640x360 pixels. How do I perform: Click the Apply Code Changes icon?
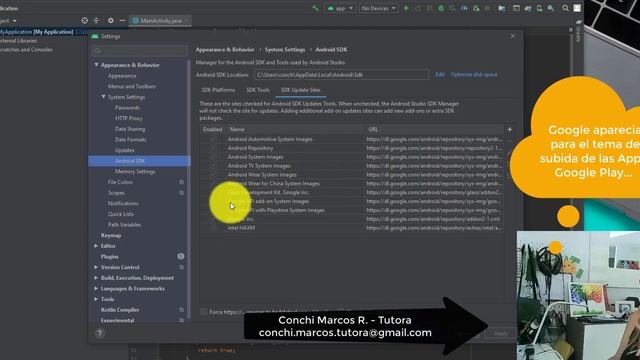tap(429, 8)
